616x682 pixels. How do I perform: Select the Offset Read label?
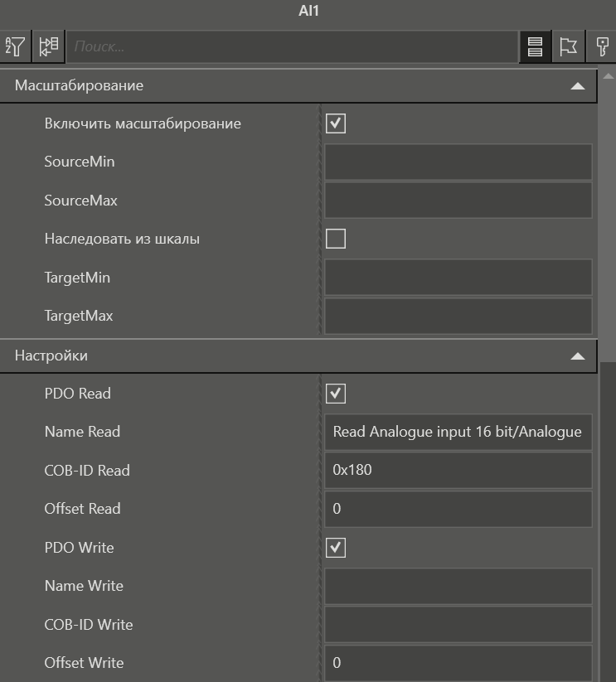82,509
